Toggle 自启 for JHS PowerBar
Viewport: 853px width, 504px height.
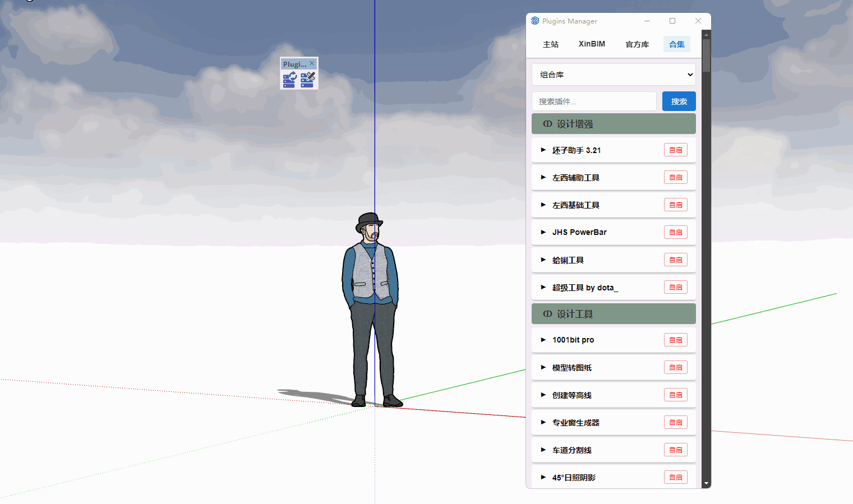pos(675,232)
